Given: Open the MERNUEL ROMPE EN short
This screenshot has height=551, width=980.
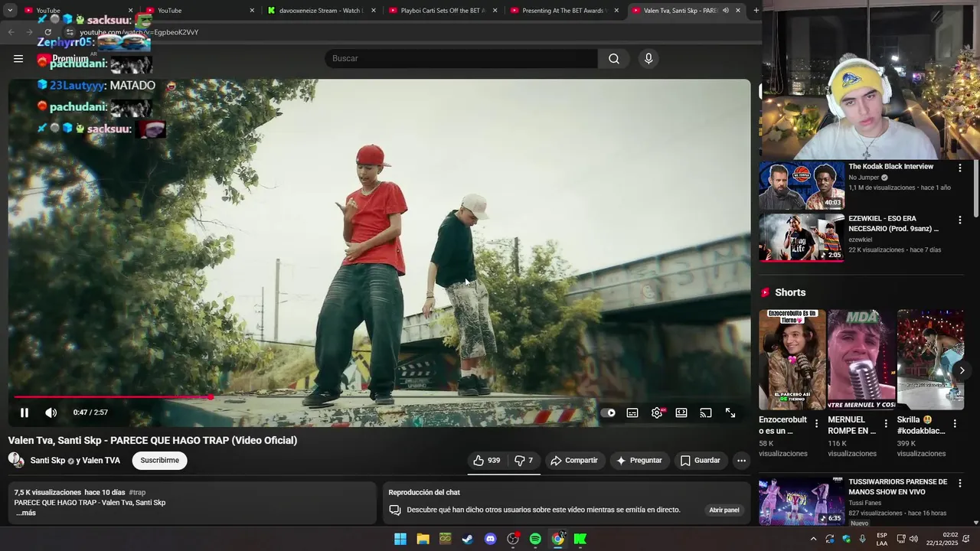Looking at the screenshot, I should (861, 360).
